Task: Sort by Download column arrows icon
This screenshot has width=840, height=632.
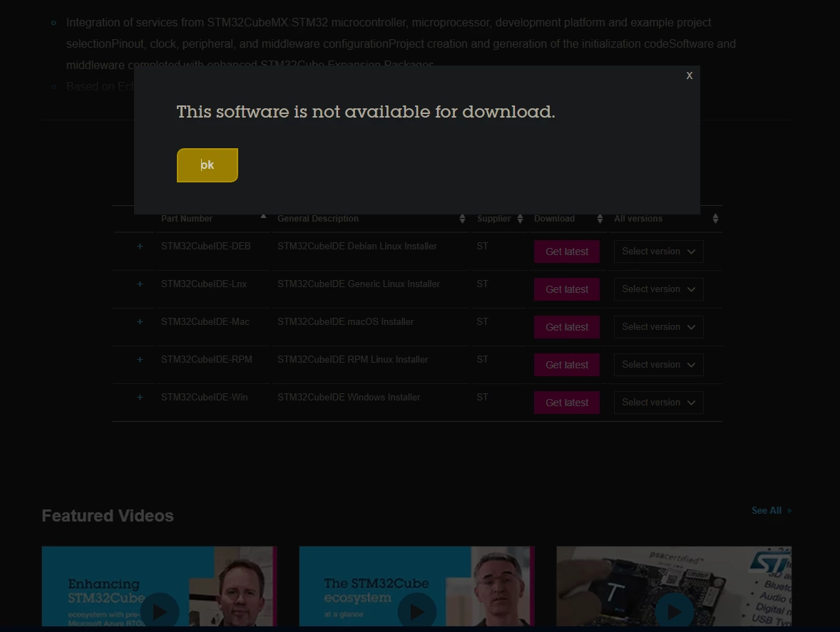Action: coord(600,219)
